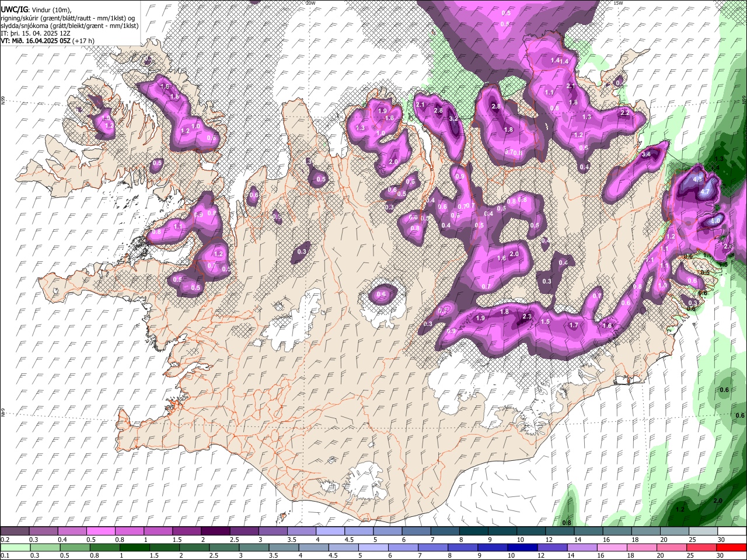
Task: Pick the darkest purple 2–2.5 upper legend swatch
Action: click(x=215, y=531)
